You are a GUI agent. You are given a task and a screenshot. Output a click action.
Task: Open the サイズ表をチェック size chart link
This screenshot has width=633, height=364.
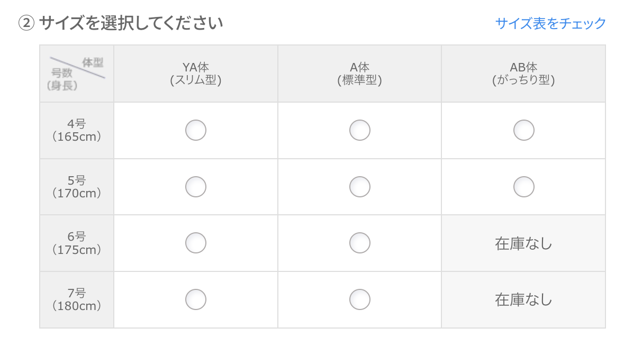click(x=550, y=23)
